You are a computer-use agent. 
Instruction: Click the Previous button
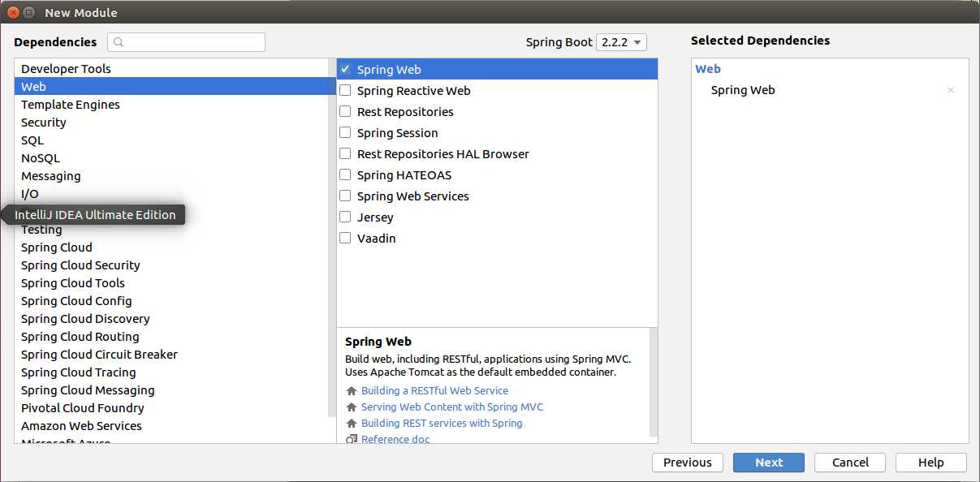coord(687,463)
